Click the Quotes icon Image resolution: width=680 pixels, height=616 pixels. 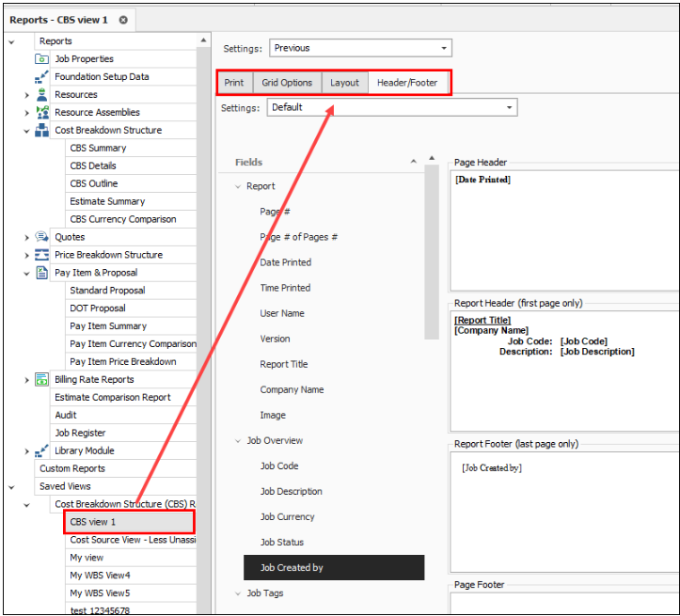click(42, 237)
